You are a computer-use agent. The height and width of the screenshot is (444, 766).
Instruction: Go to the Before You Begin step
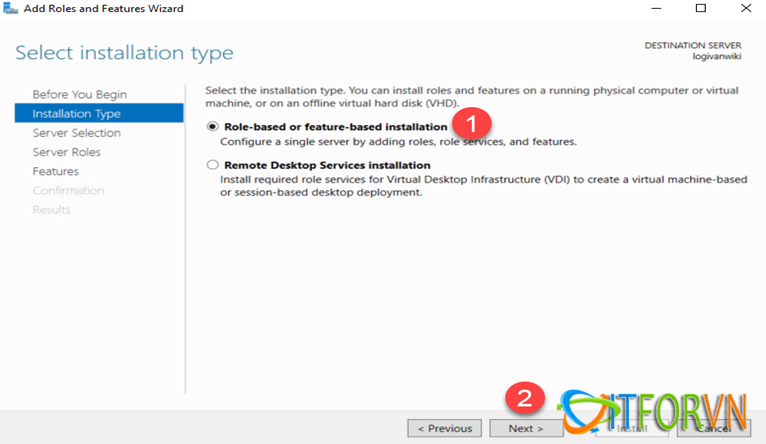click(79, 94)
